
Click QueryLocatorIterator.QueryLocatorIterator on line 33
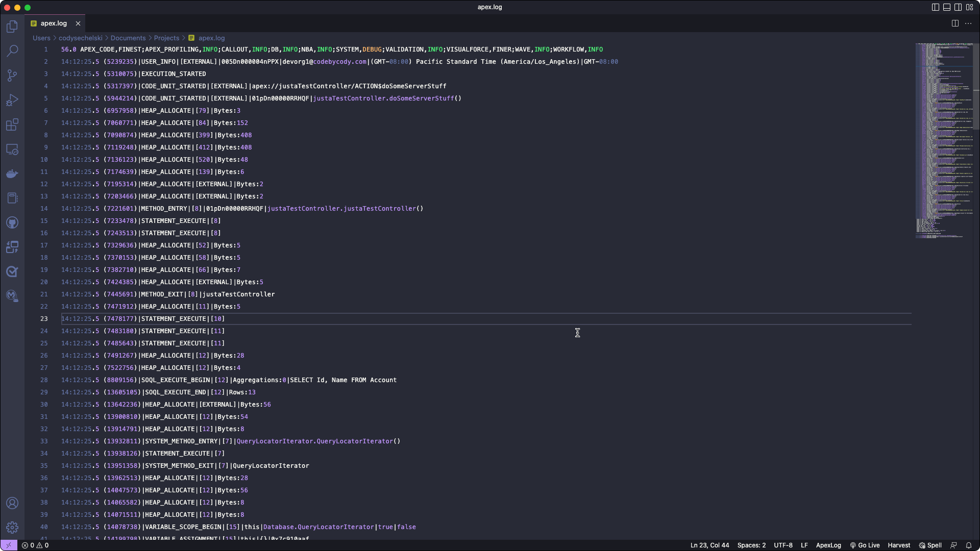tap(315, 441)
